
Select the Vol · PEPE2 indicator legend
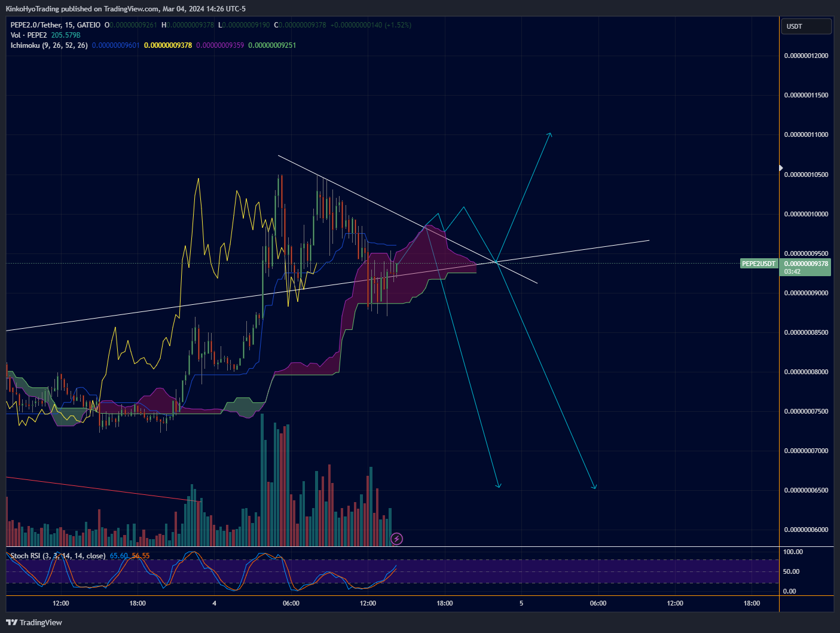coord(29,35)
